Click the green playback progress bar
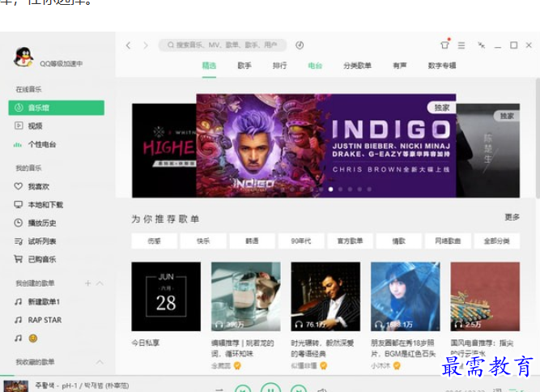 (7, 376)
